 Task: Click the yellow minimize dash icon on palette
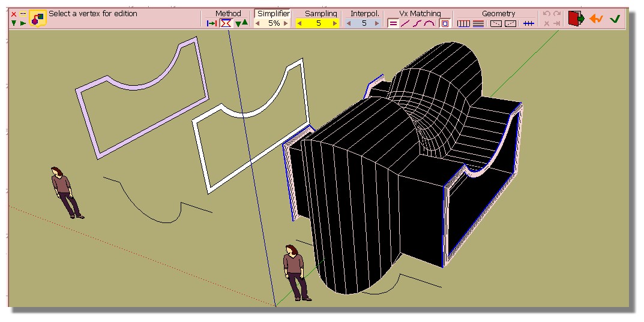point(23,14)
